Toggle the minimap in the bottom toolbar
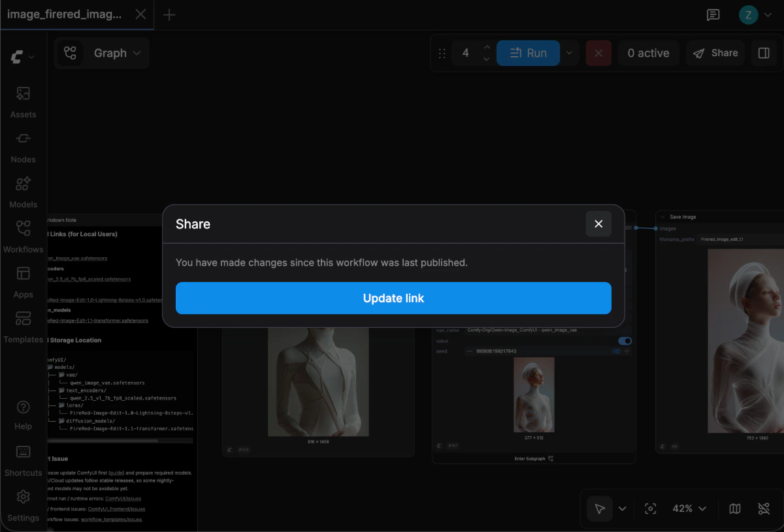This screenshot has width=784, height=532. pos(734,508)
